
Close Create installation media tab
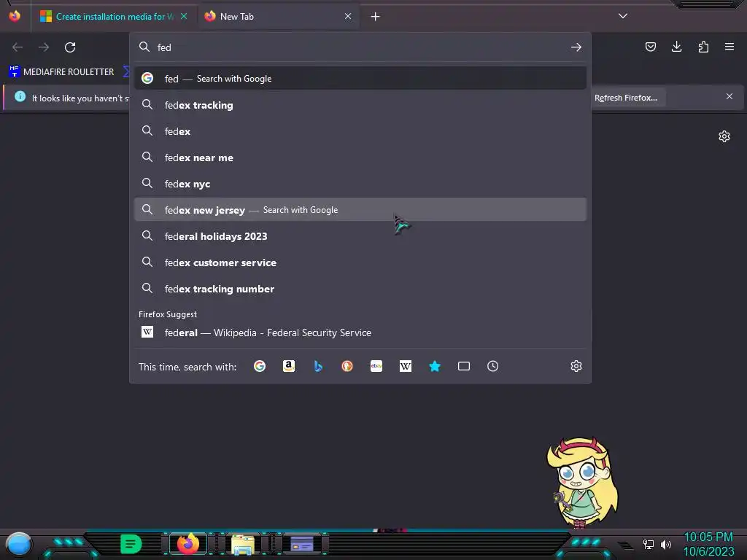click(184, 17)
